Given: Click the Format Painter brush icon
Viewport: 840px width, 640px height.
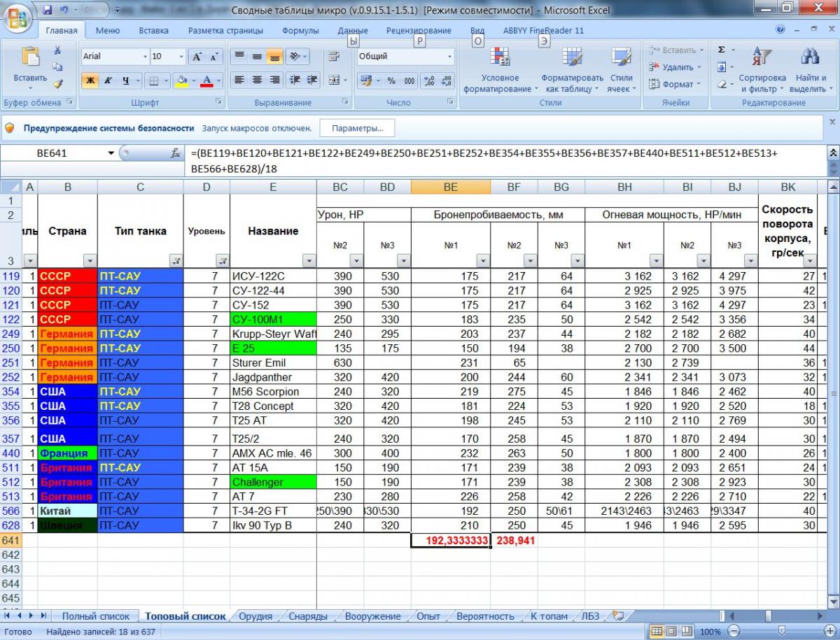Looking at the screenshot, I should click(57, 83).
